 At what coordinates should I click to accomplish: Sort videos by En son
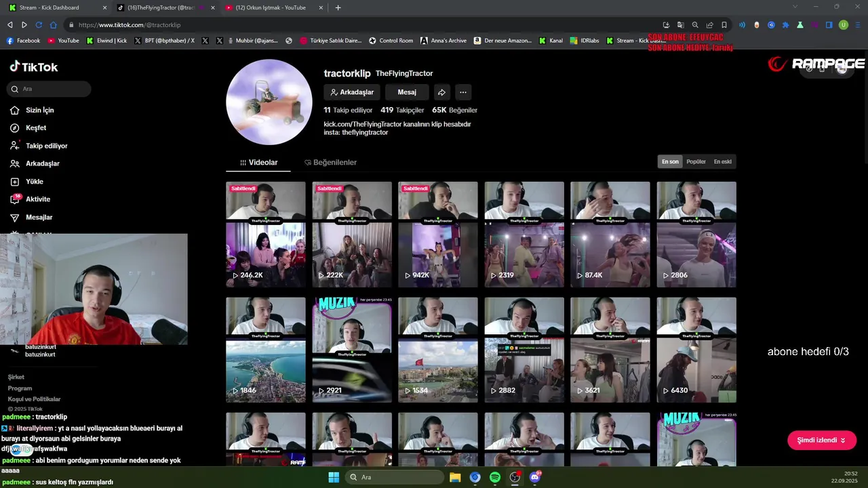[670, 162]
